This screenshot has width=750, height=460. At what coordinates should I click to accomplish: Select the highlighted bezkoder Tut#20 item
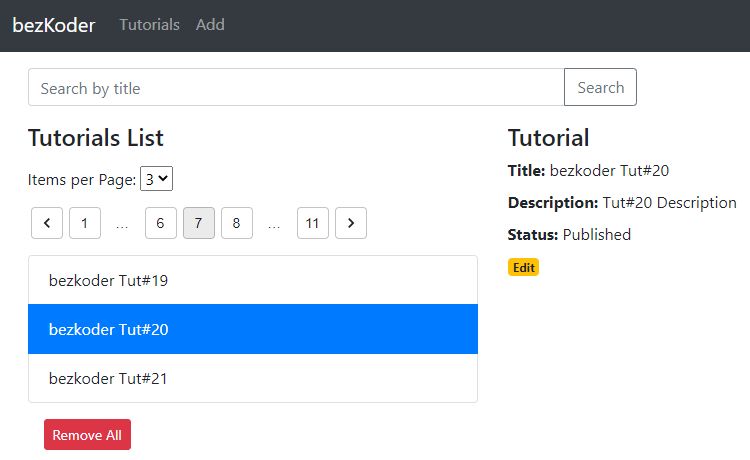click(253, 329)
